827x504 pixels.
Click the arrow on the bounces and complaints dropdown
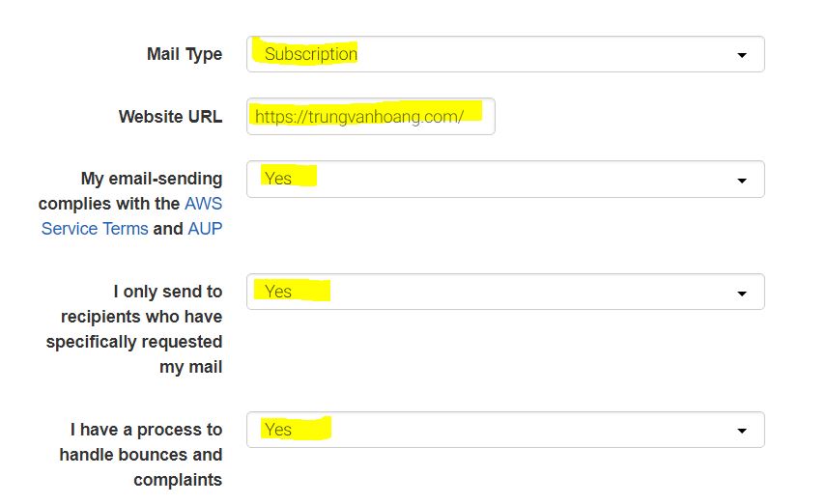point(741,431)
